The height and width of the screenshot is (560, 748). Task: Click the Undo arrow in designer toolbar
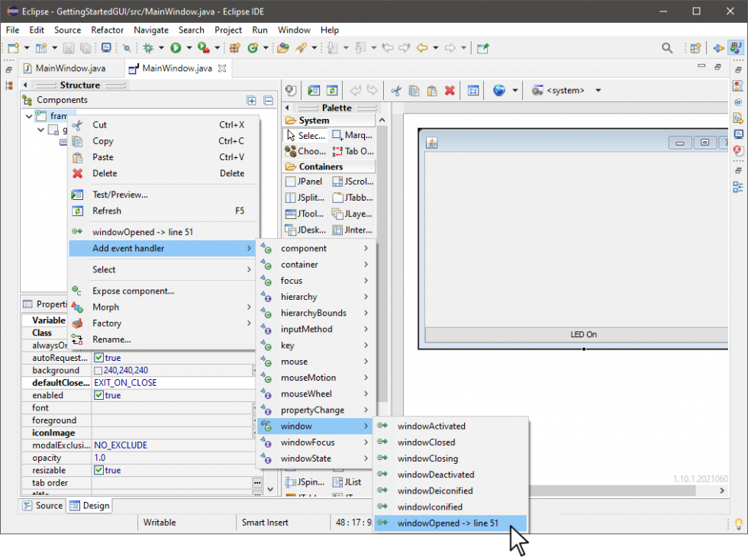356,90
